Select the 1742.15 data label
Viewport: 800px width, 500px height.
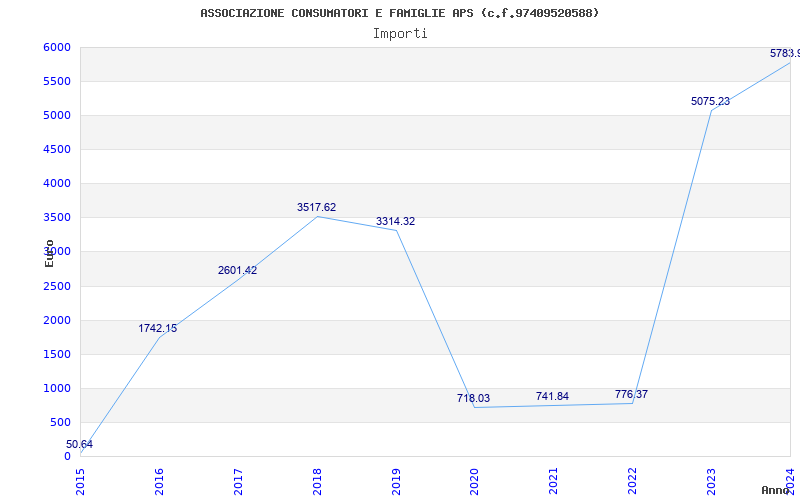point(158,329)
